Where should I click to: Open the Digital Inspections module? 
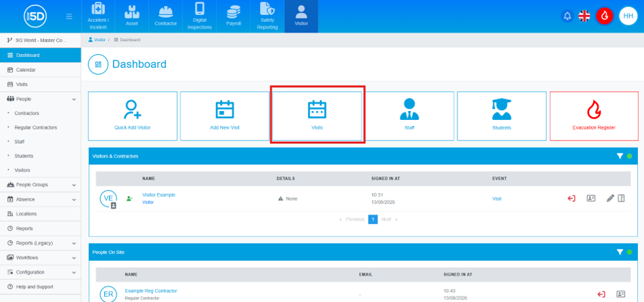coord(200,16)
